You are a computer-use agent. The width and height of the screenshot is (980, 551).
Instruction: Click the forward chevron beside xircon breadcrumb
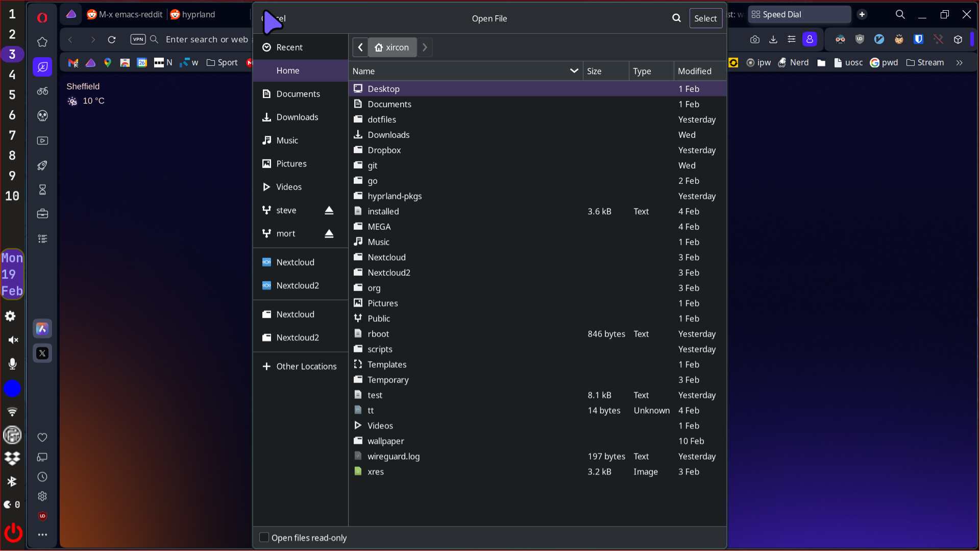click(425, 47)
